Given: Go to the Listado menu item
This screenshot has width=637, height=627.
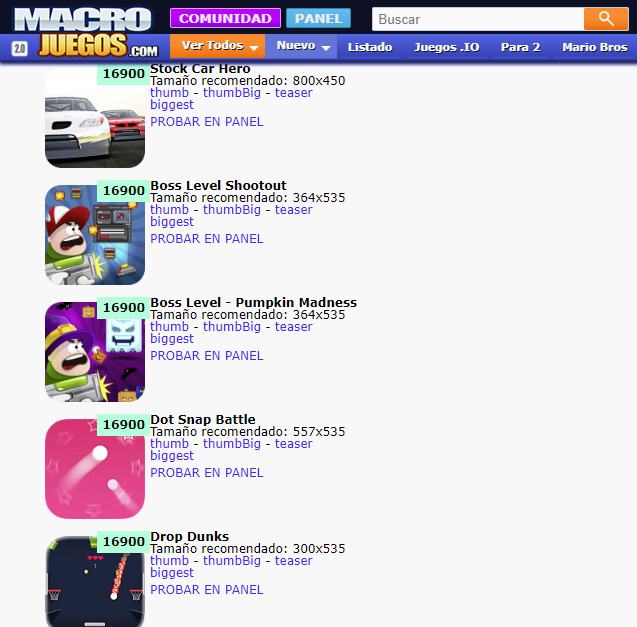Looking at the screenshot, I should 370,47.
